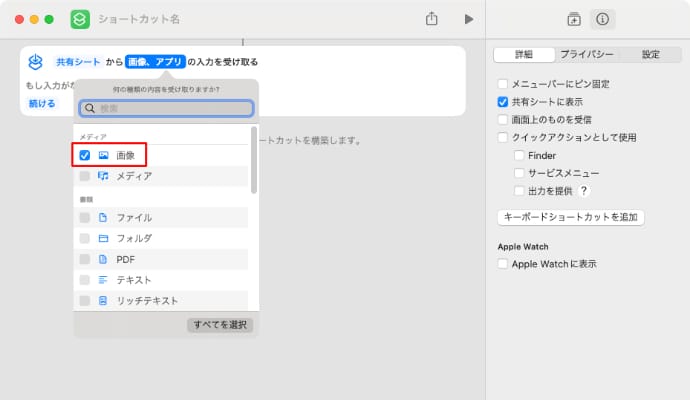Image resolution: width=690 pixels, height=400 pixels.
Task: Click the info details icon
Action: pyautogui.click(x=602, y=19)
